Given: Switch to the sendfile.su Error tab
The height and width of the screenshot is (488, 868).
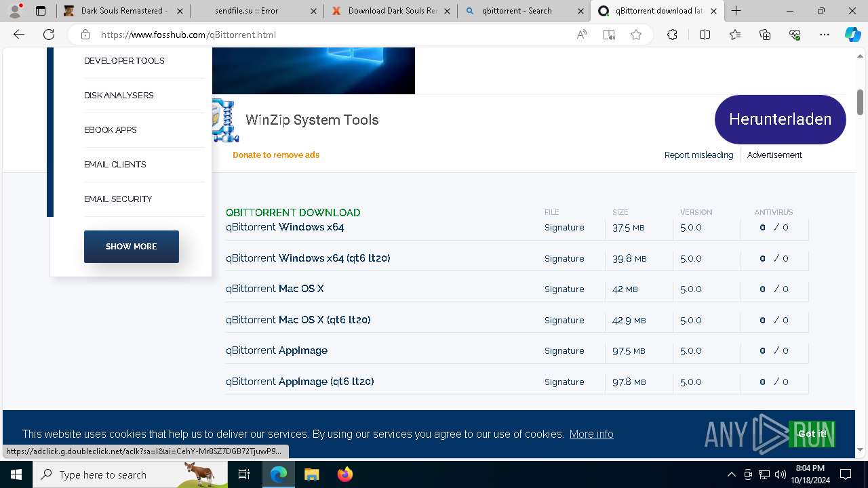Looking at the screenshot, I should [x=256, y=11].
